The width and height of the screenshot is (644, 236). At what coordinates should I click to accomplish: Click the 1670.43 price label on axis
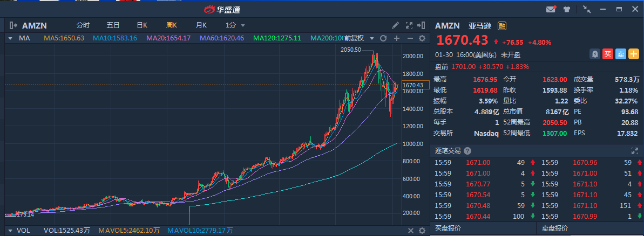tap(415, 85)
